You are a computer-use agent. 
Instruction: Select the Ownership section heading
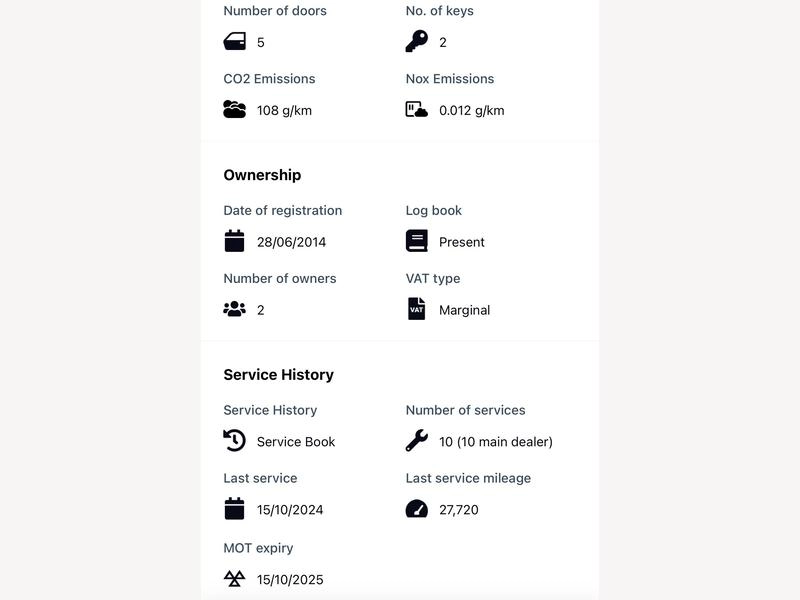(x=262, y=175)
